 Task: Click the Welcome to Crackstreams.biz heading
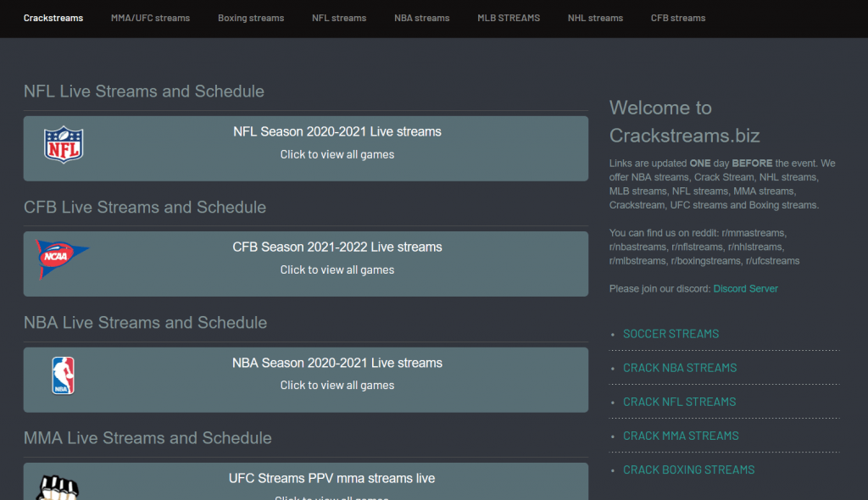684,122
